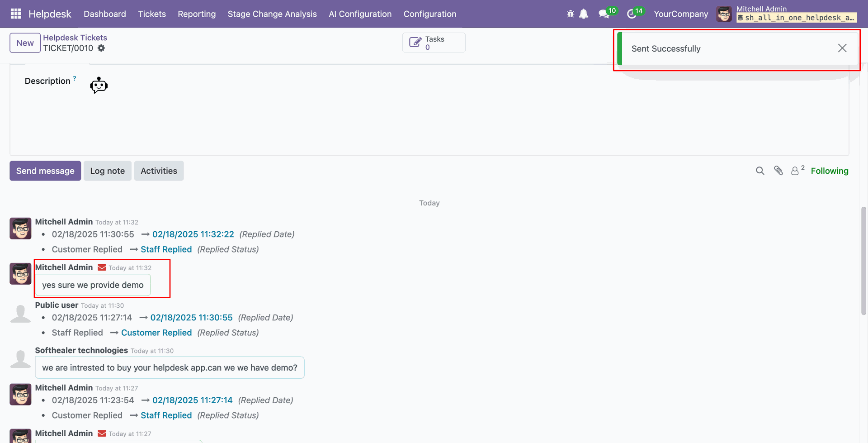868x443 pixels.
Task: Click the 02/18/2025 11:30:55 new replied date
Action: point(191,318)
